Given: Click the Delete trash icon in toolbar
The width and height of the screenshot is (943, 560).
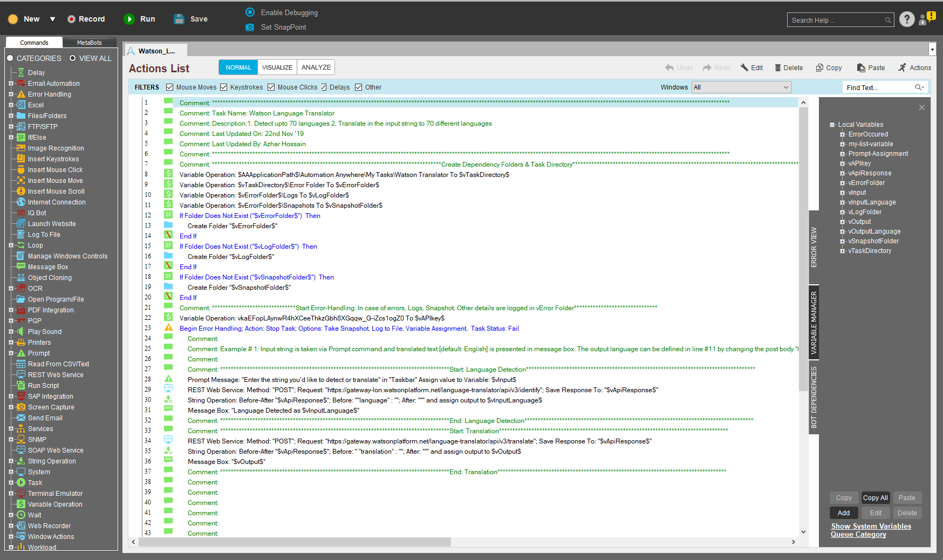Looking at the screenshot, I should tap(778, 68).
